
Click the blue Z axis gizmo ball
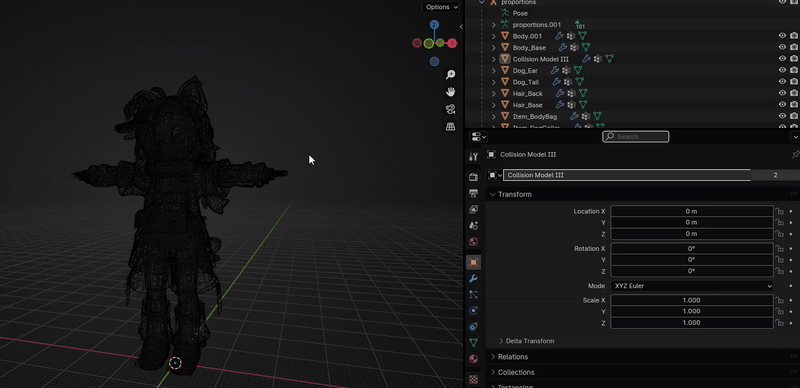(434, 25)
